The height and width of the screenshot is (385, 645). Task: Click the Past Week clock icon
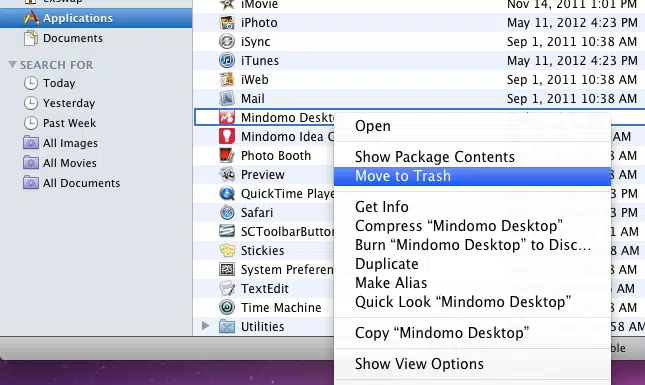31,123
